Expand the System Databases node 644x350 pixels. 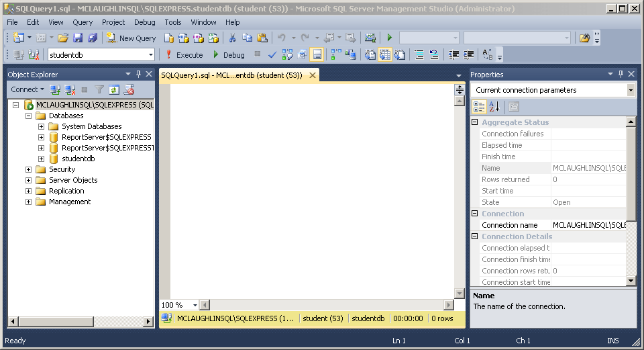pos(41,126)
